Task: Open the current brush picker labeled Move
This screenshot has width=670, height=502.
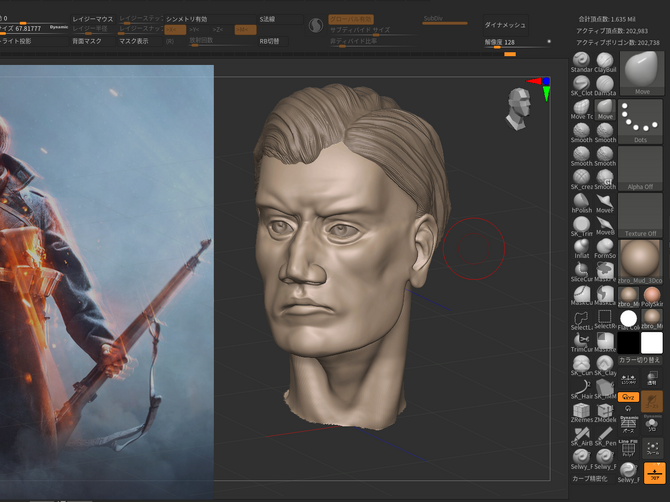Action: point(641,73)
